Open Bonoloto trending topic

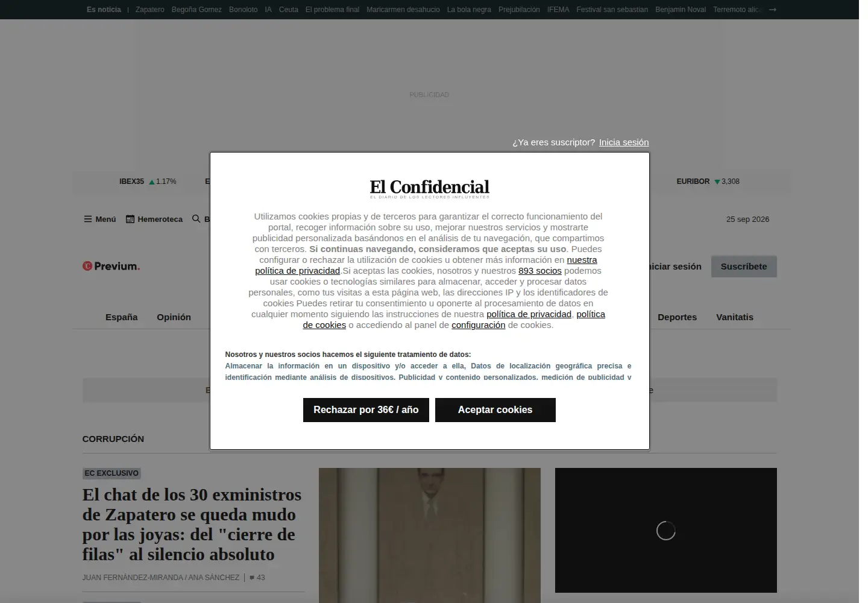point(244,10)
